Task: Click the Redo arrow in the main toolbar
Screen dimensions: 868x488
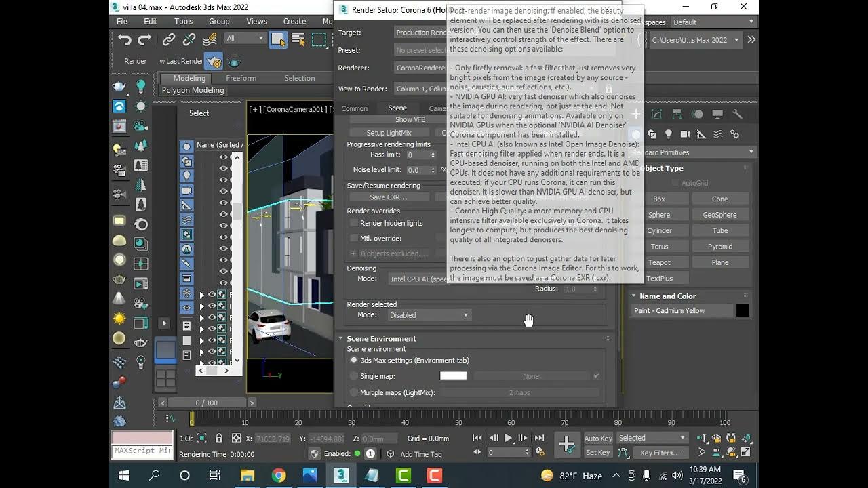Action: tap(144, 40)
